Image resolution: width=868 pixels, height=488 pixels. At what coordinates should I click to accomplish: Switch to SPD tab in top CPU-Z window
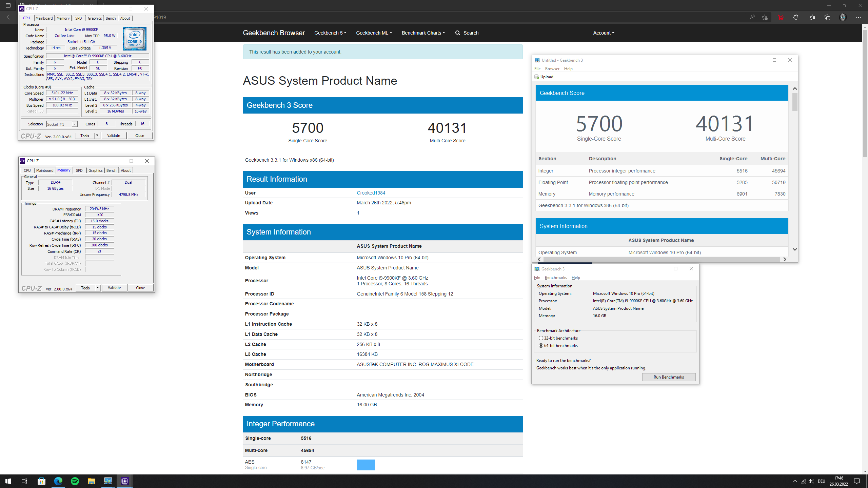78,18
